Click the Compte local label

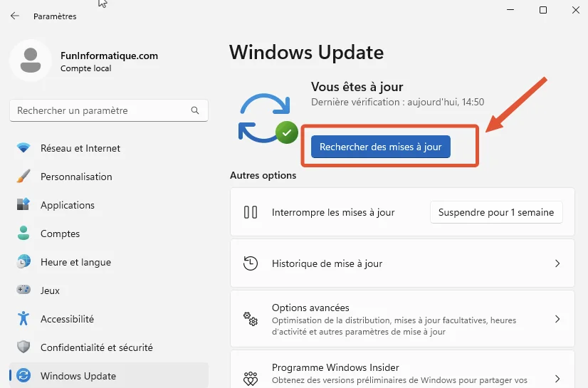tap(86, 68)
